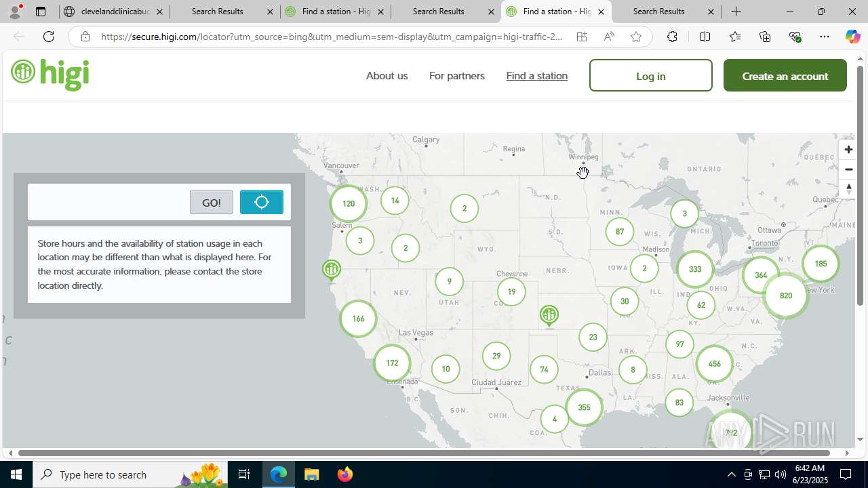Screen dimensions: 868x488
Task: Reset map bearing to north
Action: coord(848,189)
